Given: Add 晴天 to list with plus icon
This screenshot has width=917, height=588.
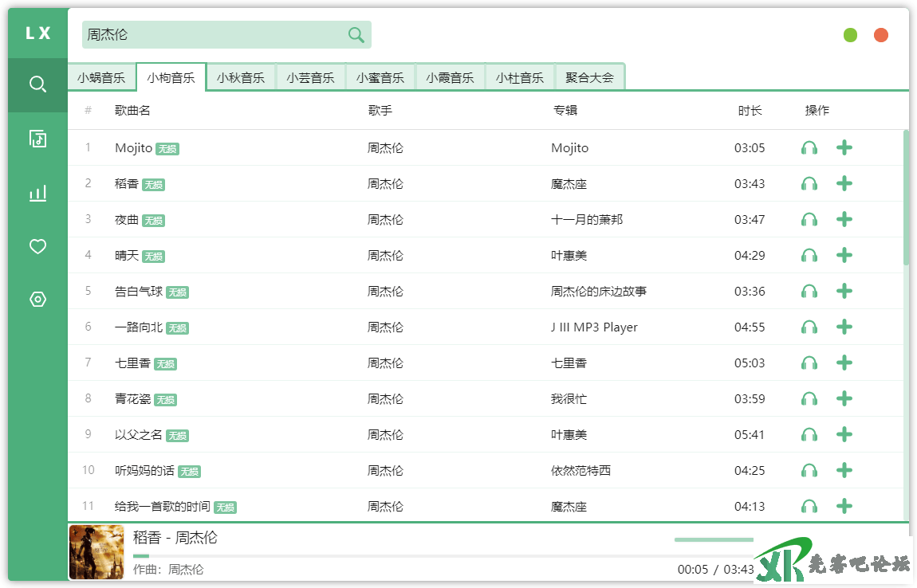Looking at the screenshot, I should point(844,255).
